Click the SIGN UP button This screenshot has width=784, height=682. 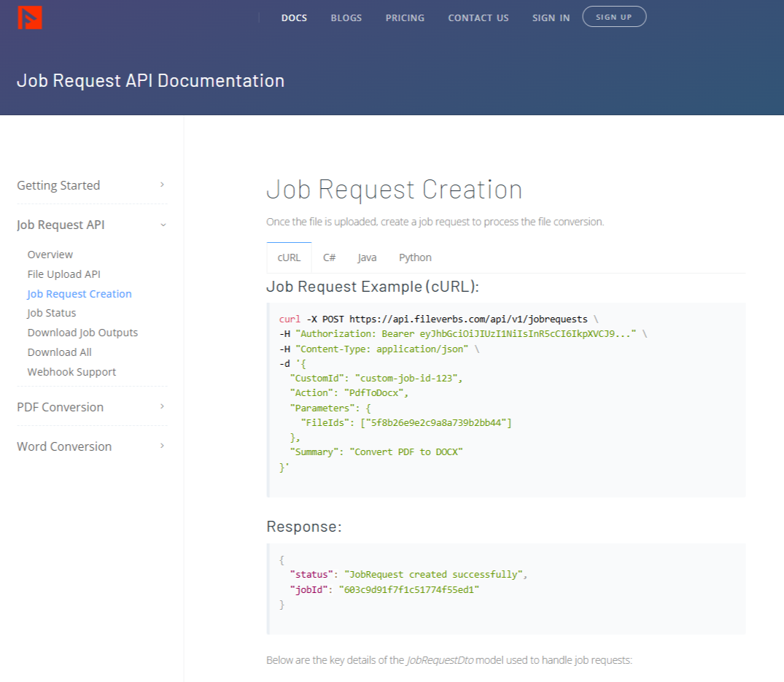click(614, 17)
